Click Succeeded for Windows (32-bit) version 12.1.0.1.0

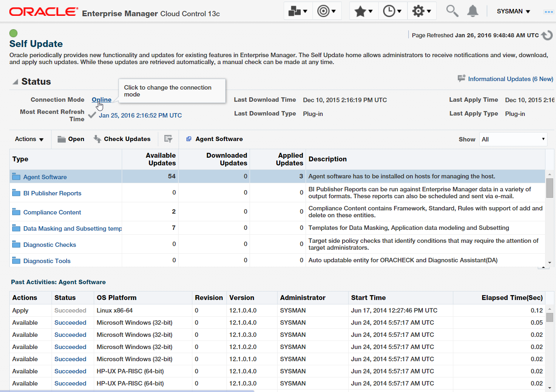[70, 359]
